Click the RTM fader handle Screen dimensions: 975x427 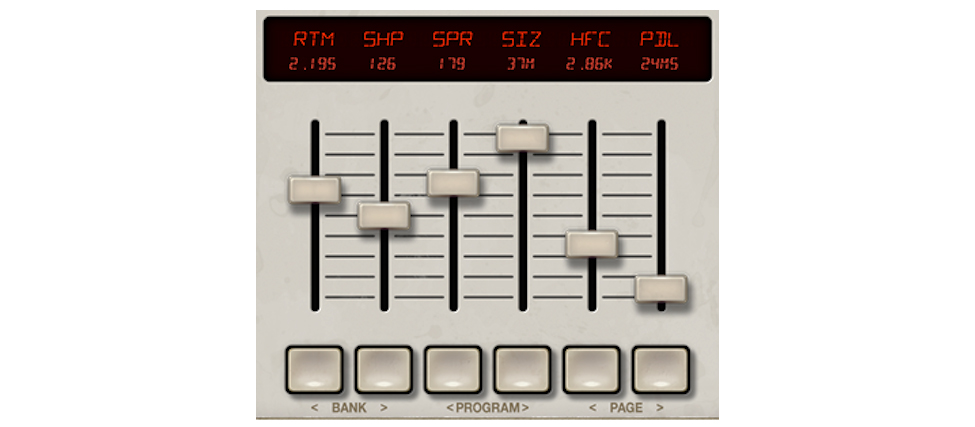(314, 188)
